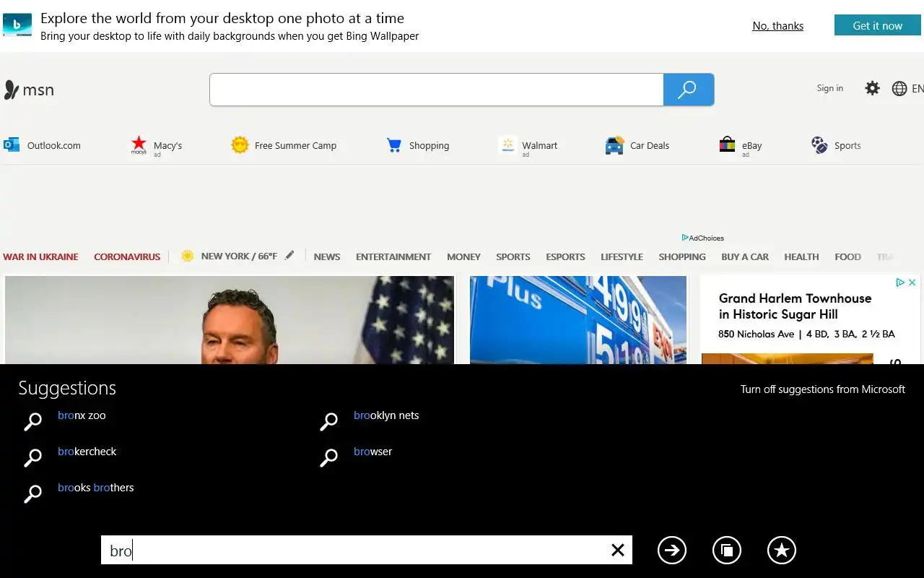The width and height of the screenshot is (924, 578).
Task: Click the Outlook.com text link
Action: pyautogui.click(x=54, y=145)
